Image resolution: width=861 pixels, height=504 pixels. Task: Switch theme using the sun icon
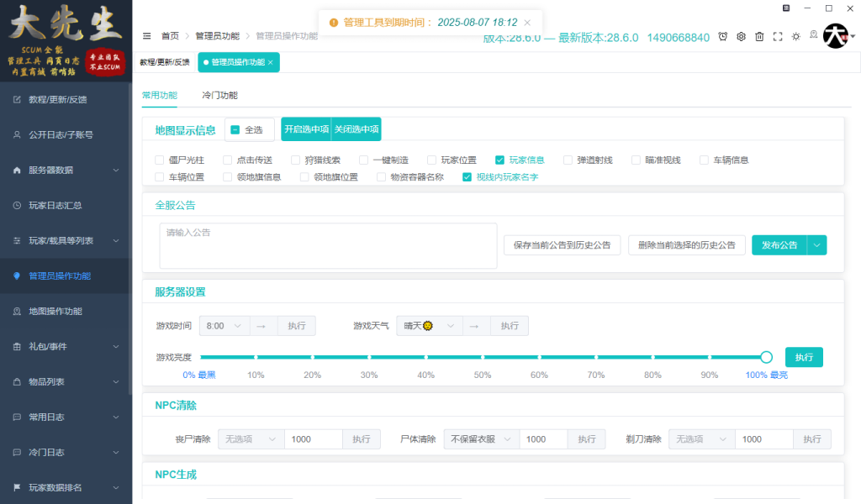795,36
